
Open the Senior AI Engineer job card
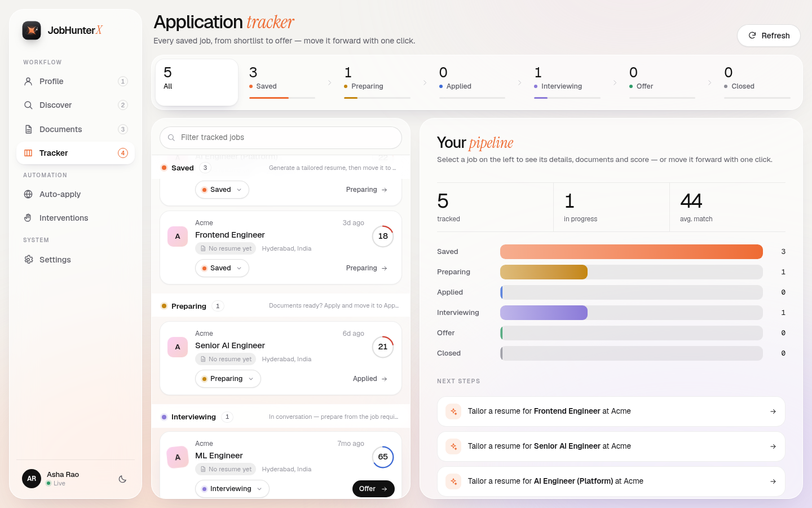pyautogui.click(x=281, y=358)
